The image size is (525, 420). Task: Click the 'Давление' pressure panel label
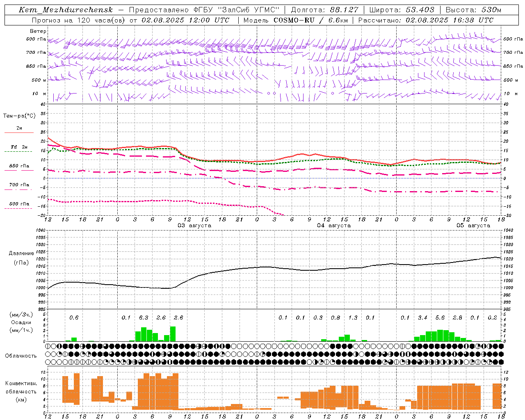(x=21, y=253)
